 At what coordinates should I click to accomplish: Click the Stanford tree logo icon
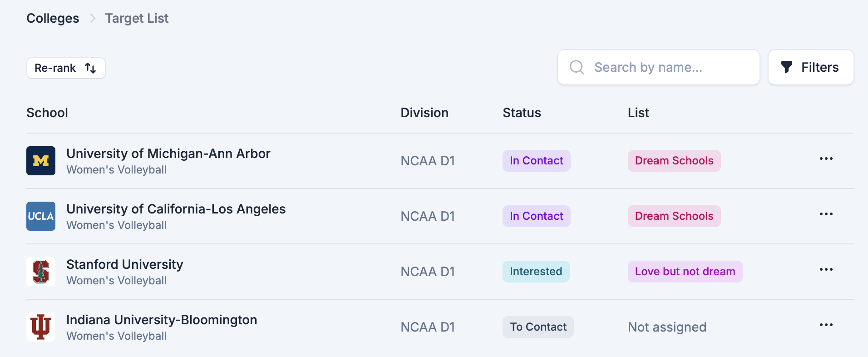[x=41, y=272]
